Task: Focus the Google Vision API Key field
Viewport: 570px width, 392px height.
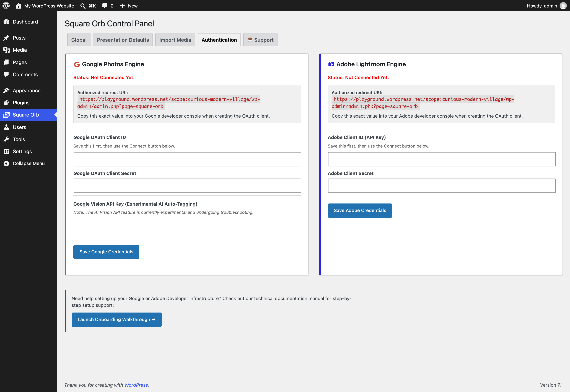Action: tap(188, 227)
